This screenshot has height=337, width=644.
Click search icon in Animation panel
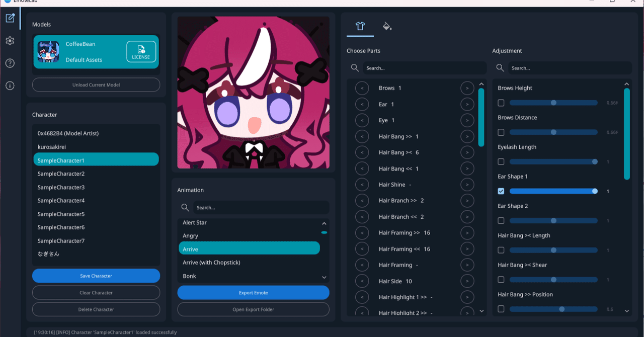(185, 207)
